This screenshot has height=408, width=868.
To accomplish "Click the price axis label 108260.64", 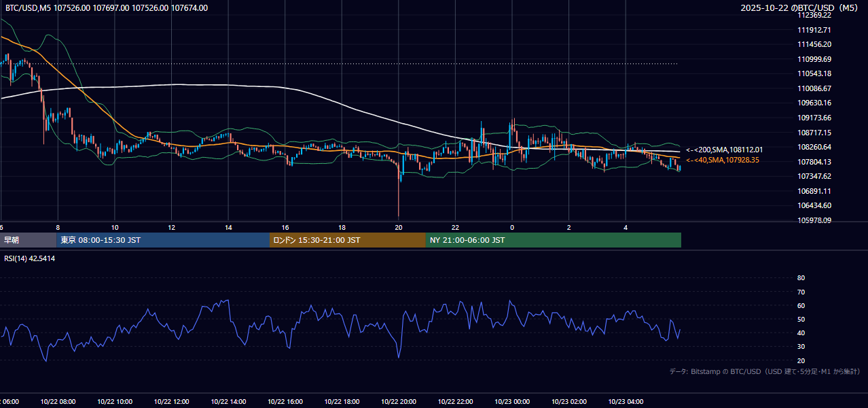I will (x=814, y=147).
